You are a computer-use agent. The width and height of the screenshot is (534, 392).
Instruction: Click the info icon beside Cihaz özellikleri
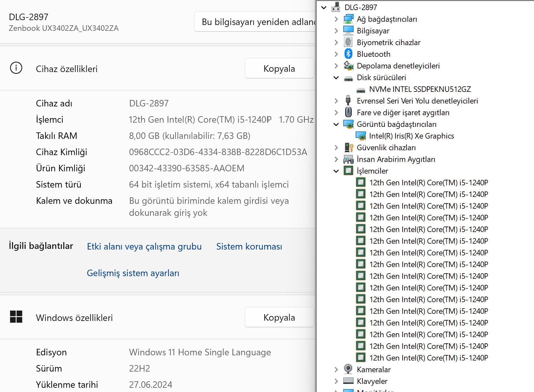[x=16, y=68]
